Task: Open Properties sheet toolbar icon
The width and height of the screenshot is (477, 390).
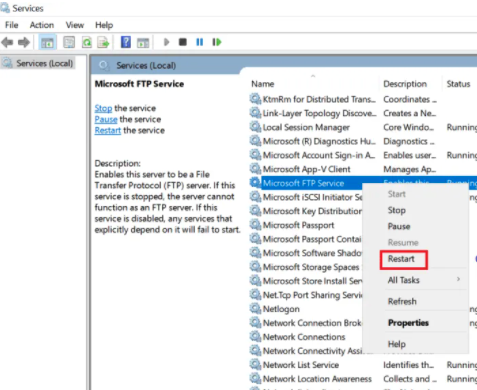Action: point(69,42)
